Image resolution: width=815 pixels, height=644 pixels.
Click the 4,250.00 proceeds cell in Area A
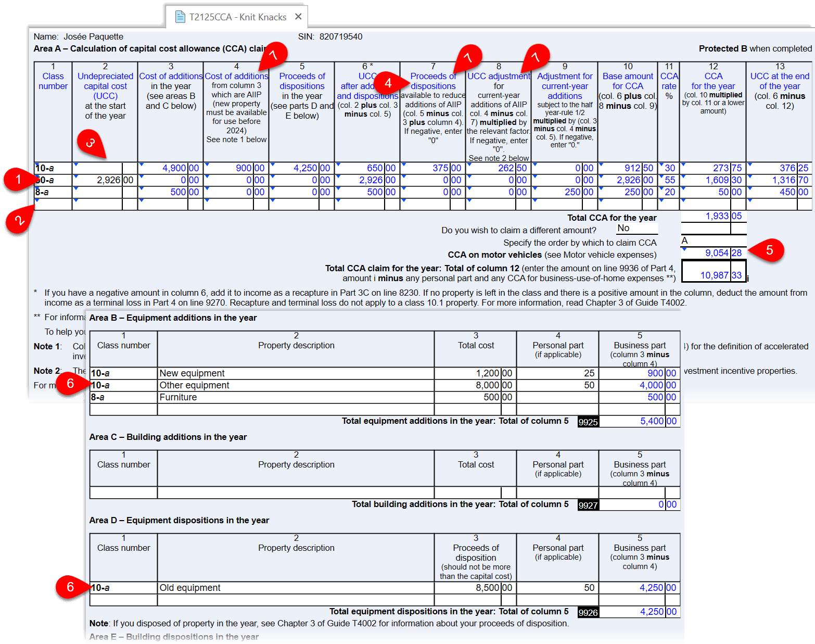click(301, 168)
